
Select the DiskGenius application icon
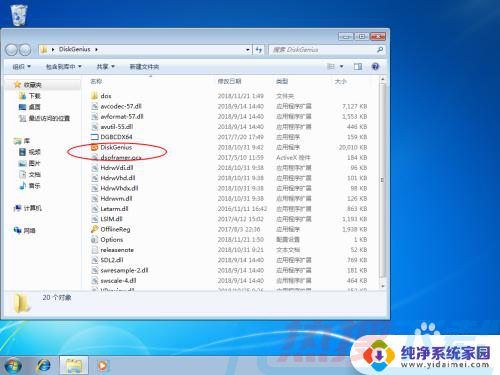point(94,147)
